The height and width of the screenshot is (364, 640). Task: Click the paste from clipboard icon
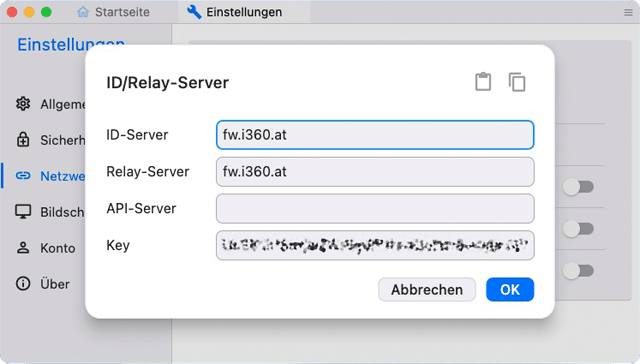click(483, 82)
